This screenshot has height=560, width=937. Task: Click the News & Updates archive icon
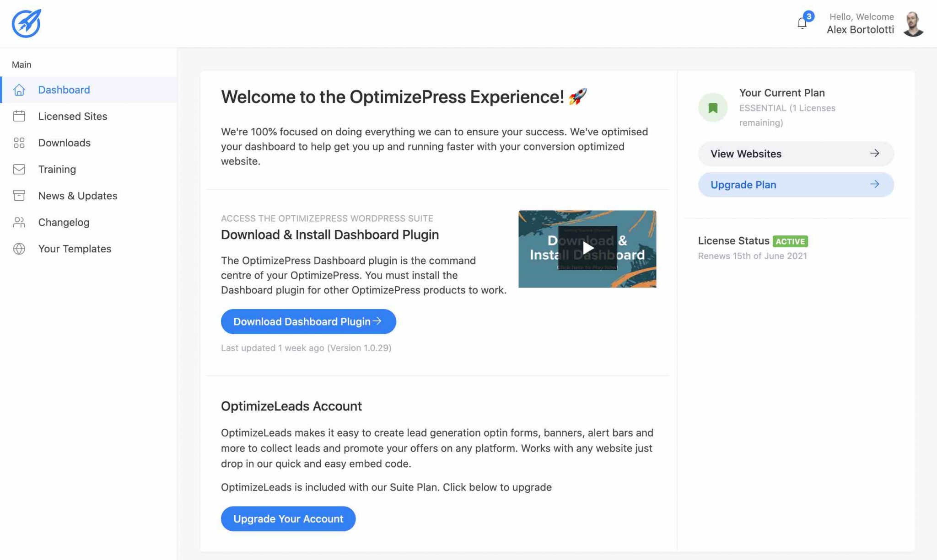[19, 196]
